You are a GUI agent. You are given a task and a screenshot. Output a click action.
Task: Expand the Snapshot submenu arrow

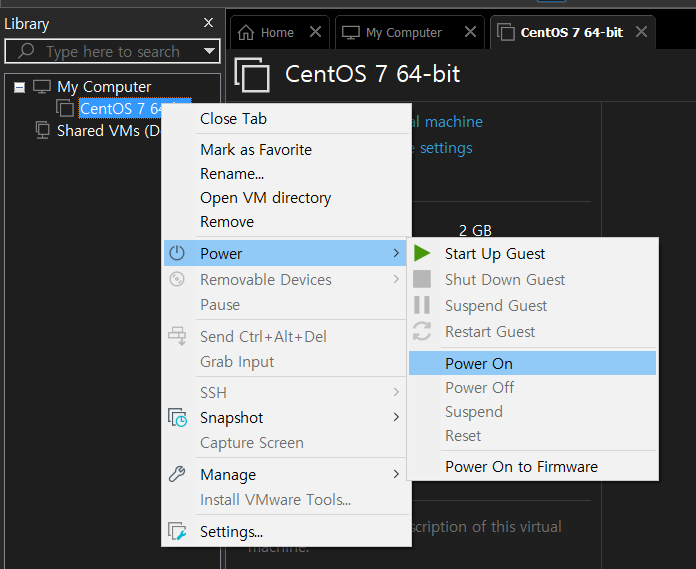(x=396, y=417)
